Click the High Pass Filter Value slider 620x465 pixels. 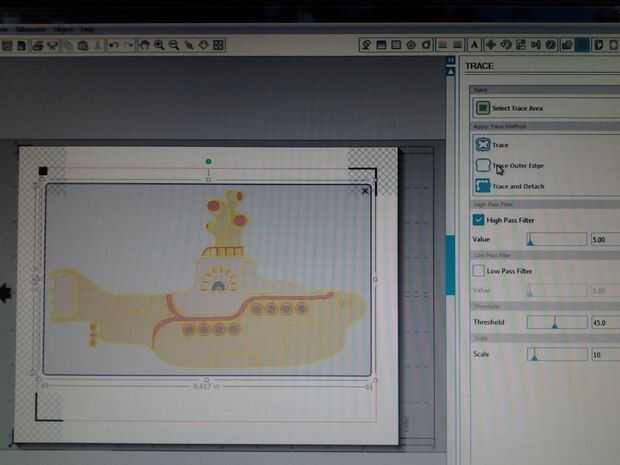tap(557, 239)
